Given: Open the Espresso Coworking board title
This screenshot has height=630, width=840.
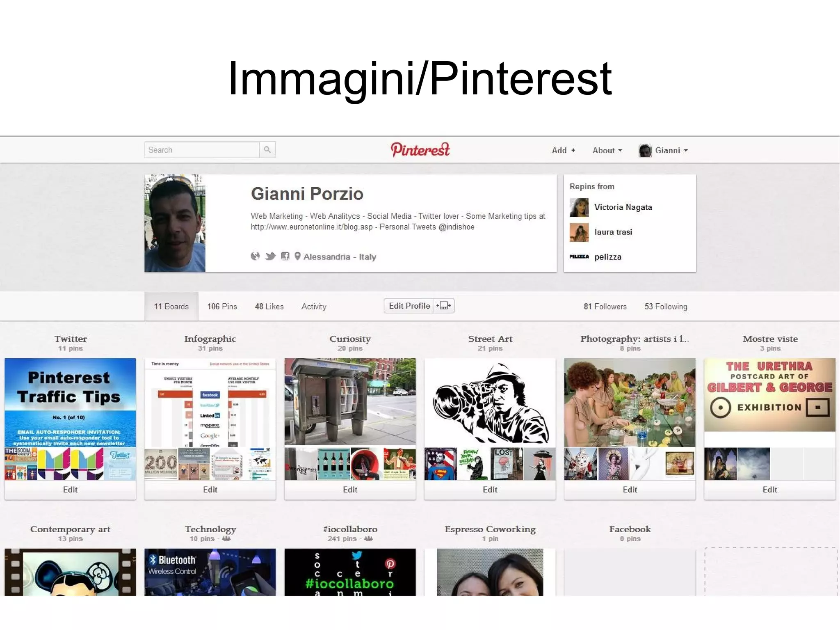Looking at the screenshot, I should (x=490, y=529).
